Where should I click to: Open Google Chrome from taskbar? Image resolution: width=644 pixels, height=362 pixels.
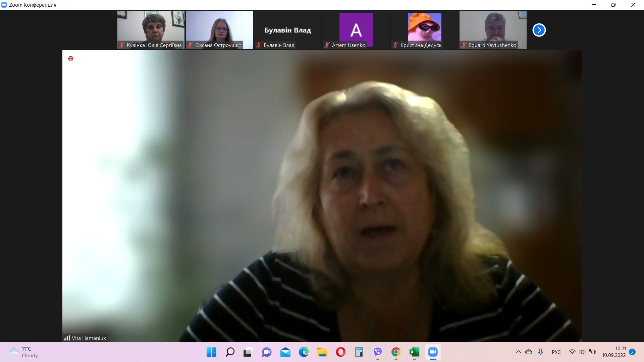(396, 352)
